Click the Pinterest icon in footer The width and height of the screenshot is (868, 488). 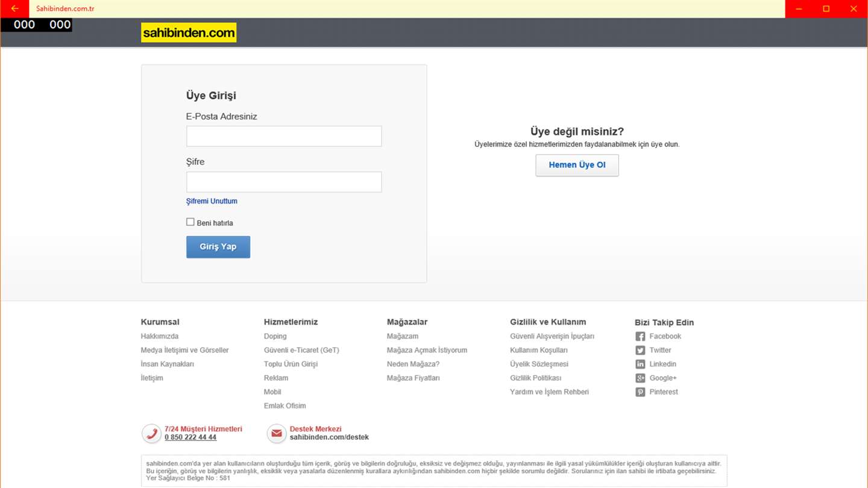point(640,392)
